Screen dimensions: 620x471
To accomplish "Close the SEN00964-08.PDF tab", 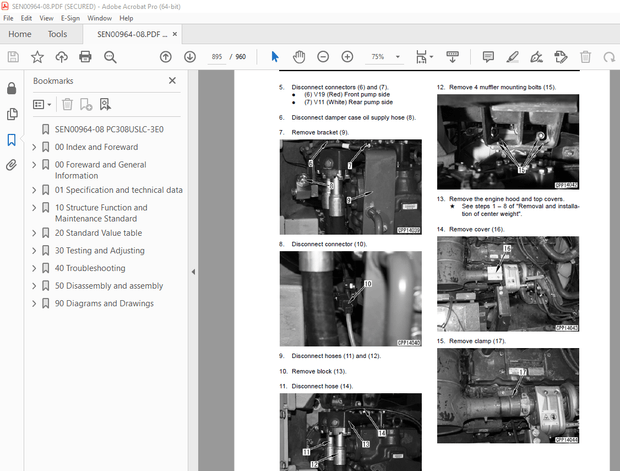I will (x=175, y=34).
